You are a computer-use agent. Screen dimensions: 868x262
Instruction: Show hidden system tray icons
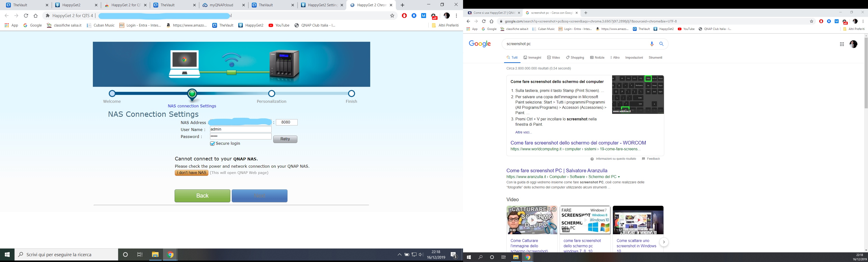(399, 255)
